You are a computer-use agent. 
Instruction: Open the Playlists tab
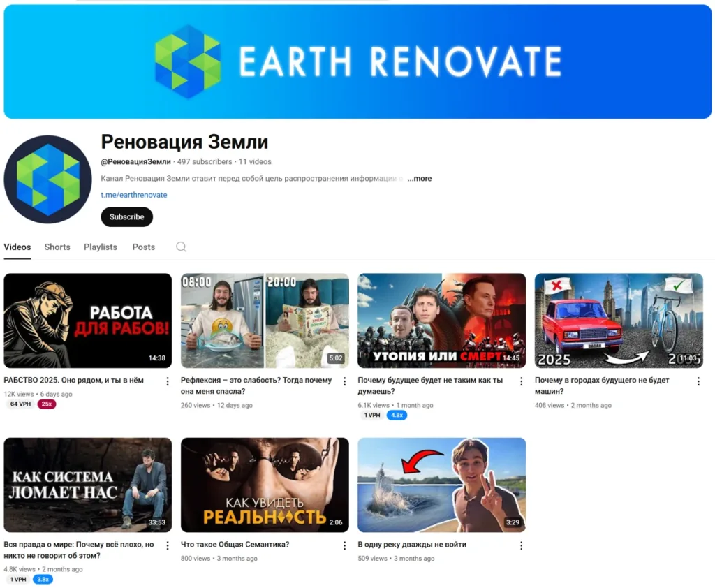[x=101, y=247]
